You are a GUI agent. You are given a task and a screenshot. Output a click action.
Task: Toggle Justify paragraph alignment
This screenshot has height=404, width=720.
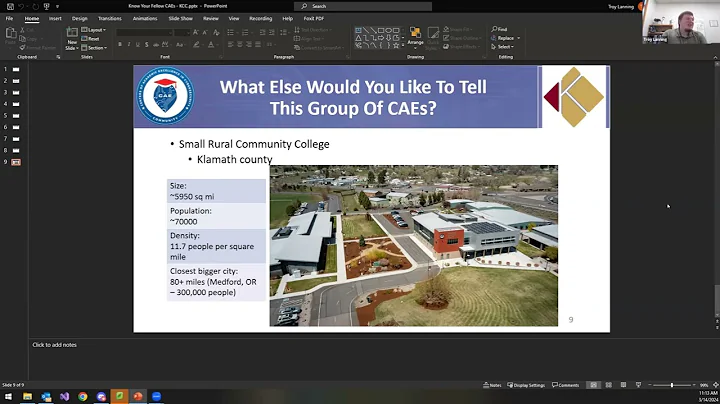point(258,45)
